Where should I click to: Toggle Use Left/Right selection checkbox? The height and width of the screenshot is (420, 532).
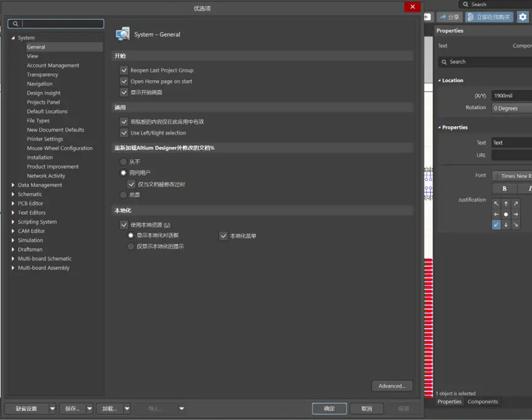124,133
